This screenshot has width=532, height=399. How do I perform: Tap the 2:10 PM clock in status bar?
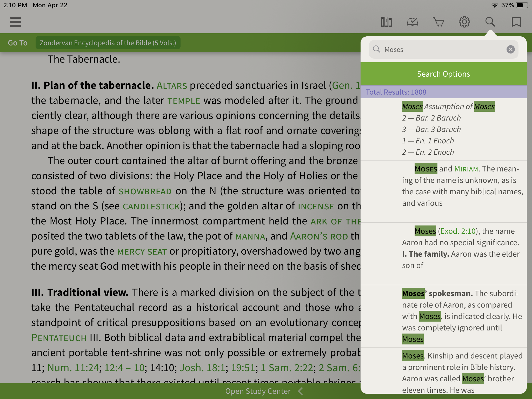[x=15, y=5]
